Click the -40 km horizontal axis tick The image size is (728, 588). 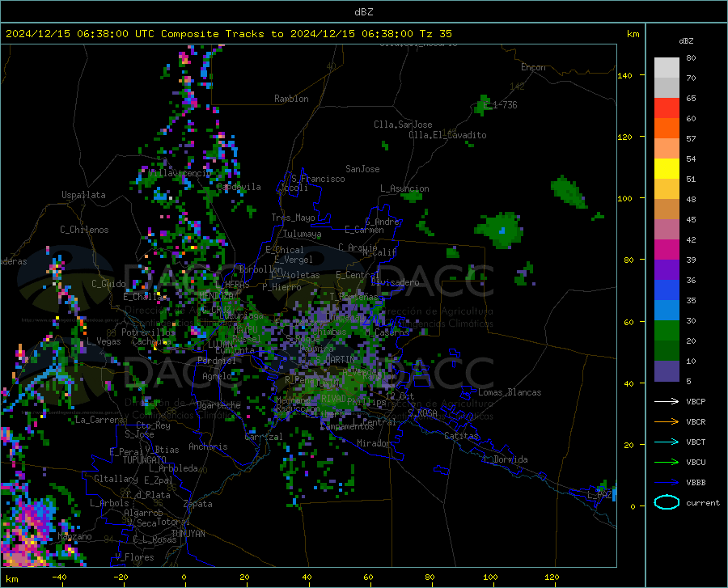(x=59, y=577)
